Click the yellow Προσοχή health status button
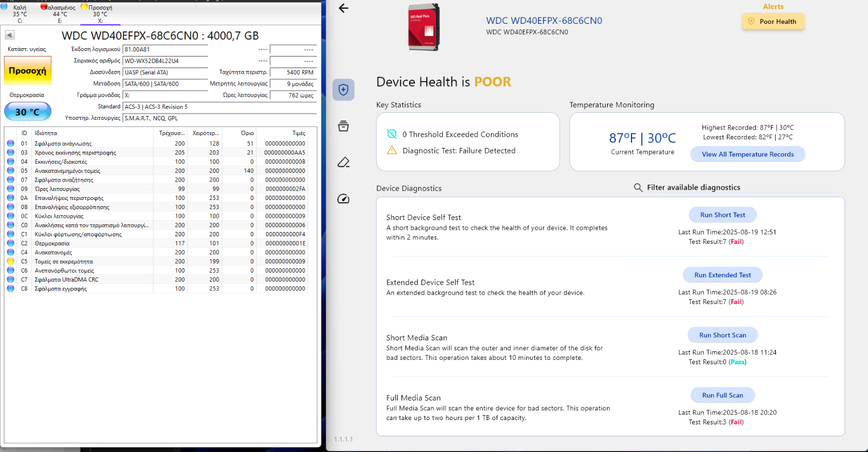The image size is (868, 452). pyautogui.click(x=28, y=71)
